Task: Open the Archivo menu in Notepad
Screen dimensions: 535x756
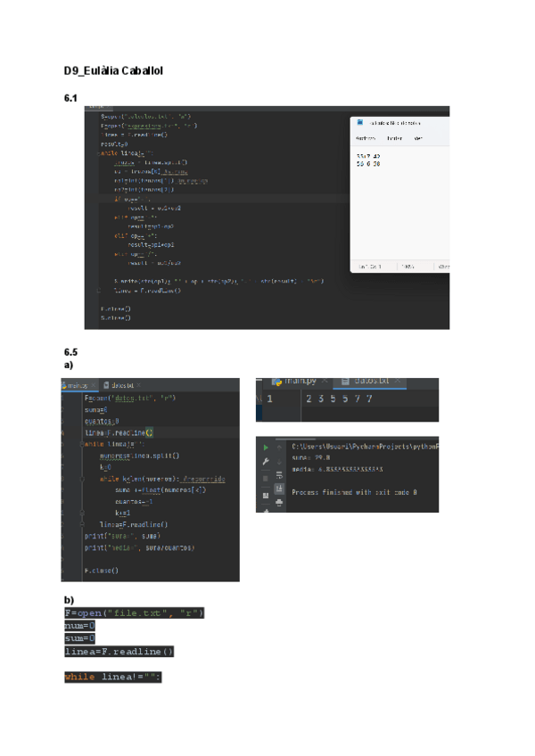Action: pyautogui.click(x=366, y=138)
